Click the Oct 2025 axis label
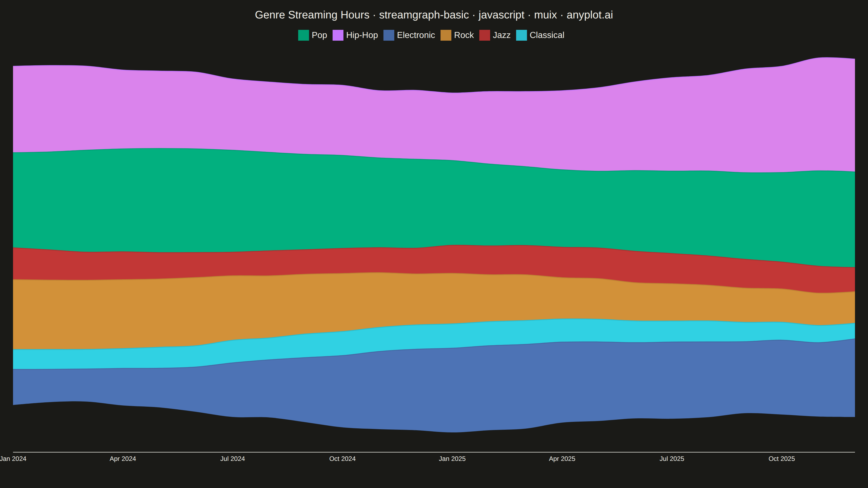 (782, 459)
